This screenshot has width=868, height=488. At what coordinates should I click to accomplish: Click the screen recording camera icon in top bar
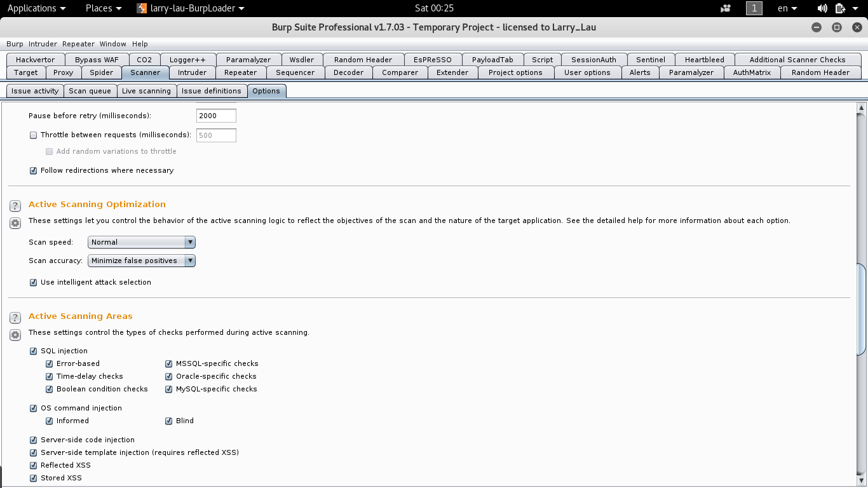pos(726,8)
